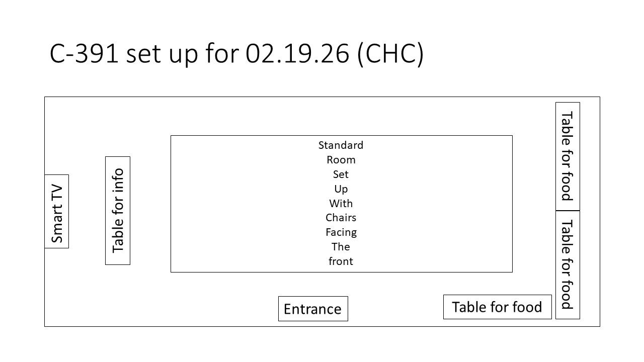Click the C-391 room number in title
The height and width of the screenshot is (362, 644).
click(x=84, y=54)
